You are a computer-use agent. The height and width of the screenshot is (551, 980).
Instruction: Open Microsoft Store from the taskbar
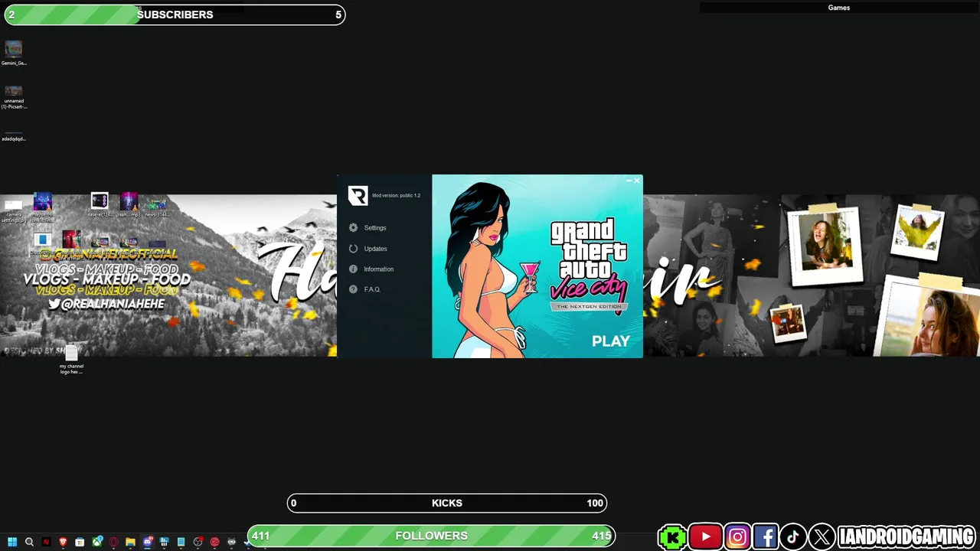pyautogui.click(x=80, y=542)
